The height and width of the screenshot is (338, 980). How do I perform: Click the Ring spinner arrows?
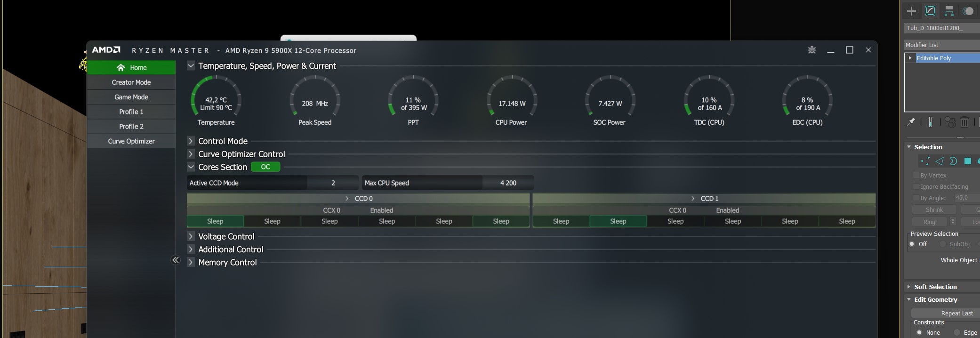click(x=953, y=222)
